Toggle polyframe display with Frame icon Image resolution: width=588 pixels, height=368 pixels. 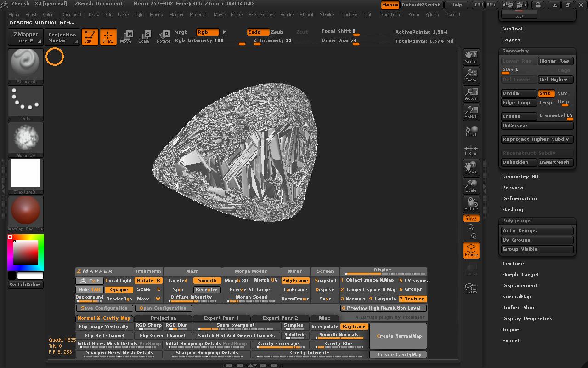(471, 250)
